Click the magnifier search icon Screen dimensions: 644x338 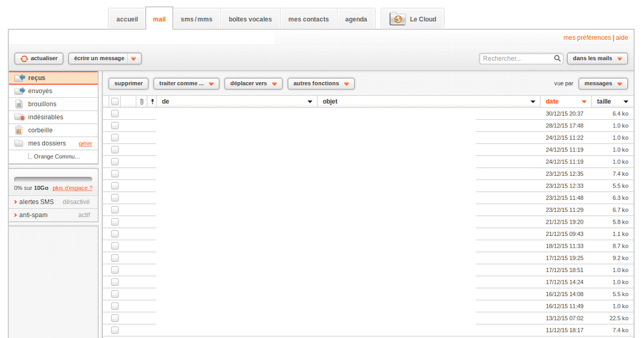click(x=558, y=59)
